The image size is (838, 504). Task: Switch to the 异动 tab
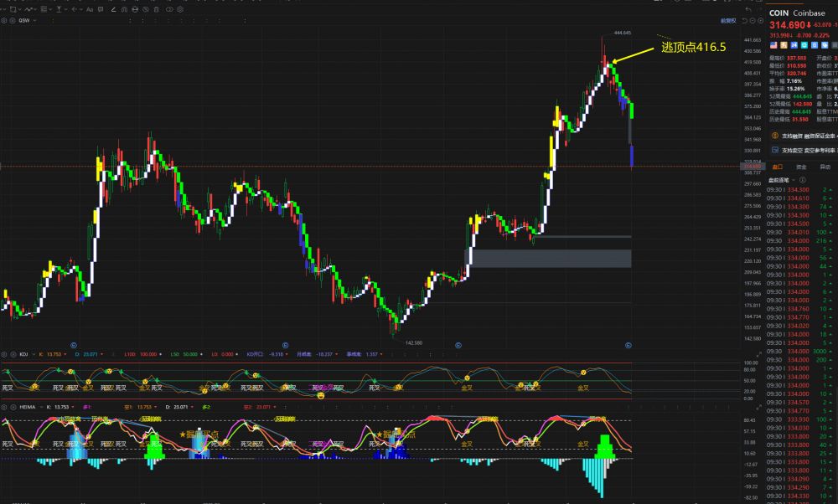coord(825,167)
